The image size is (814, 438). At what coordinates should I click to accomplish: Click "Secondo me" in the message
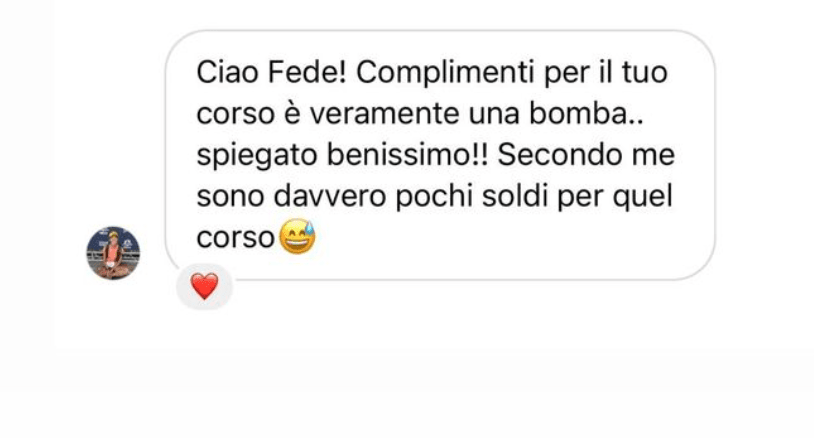point(586,155)
